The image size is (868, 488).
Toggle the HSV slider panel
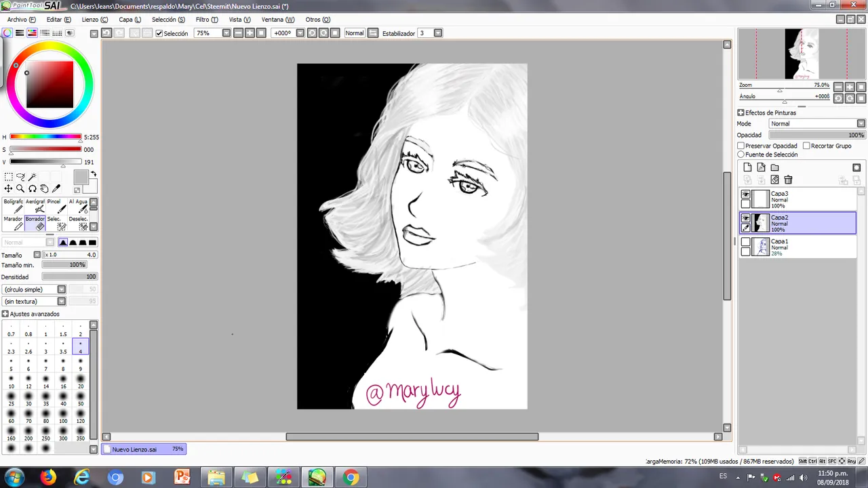(x=32, y=33)
